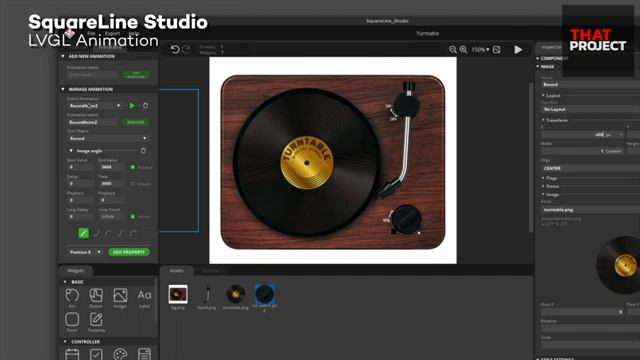This screenshot has height=360, width=640.
Task: Click the Animation name field showing RecordAnim2
Action: (92, 122)
